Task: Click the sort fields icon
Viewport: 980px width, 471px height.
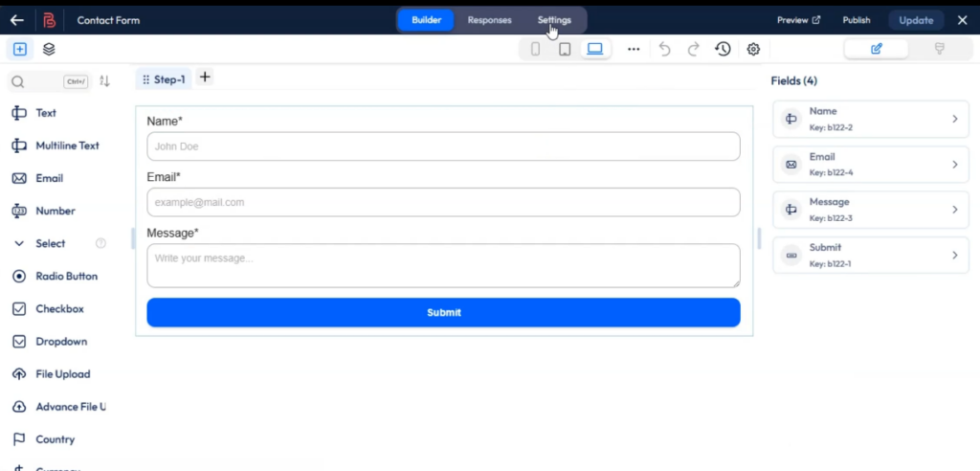Action: [x=104, y=81]
